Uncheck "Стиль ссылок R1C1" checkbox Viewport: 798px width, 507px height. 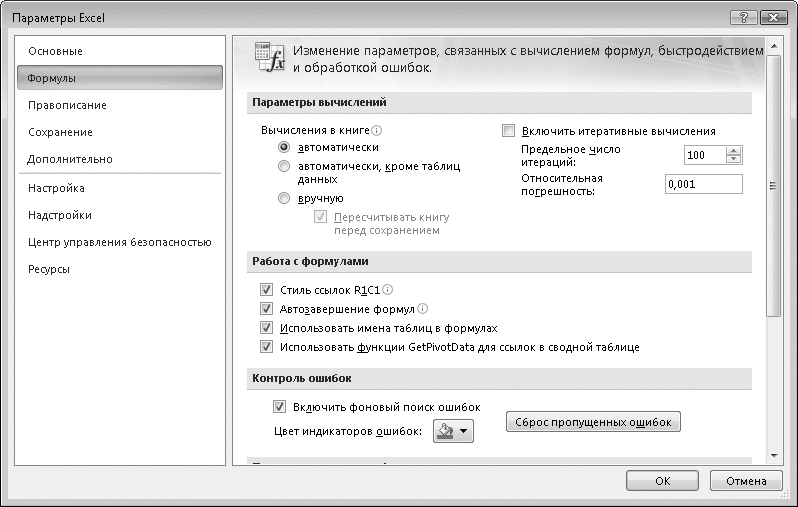[x=266, y=290]
